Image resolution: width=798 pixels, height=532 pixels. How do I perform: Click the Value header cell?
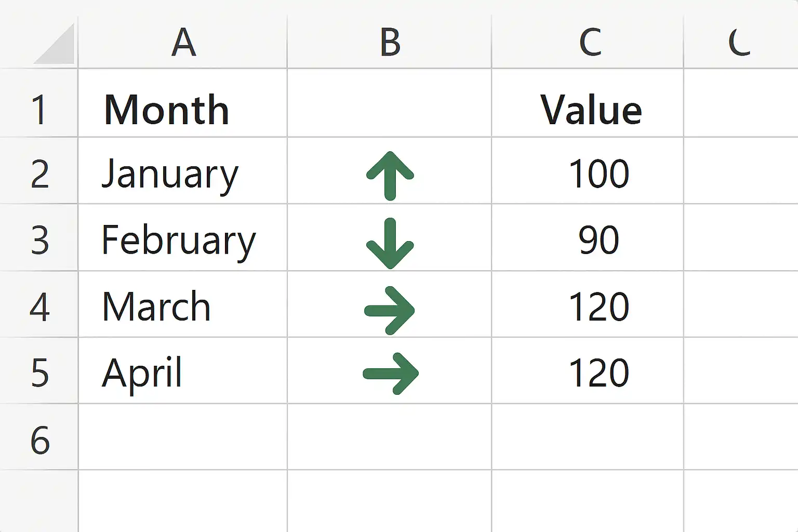pyautogui.click(x=588, y=103)
